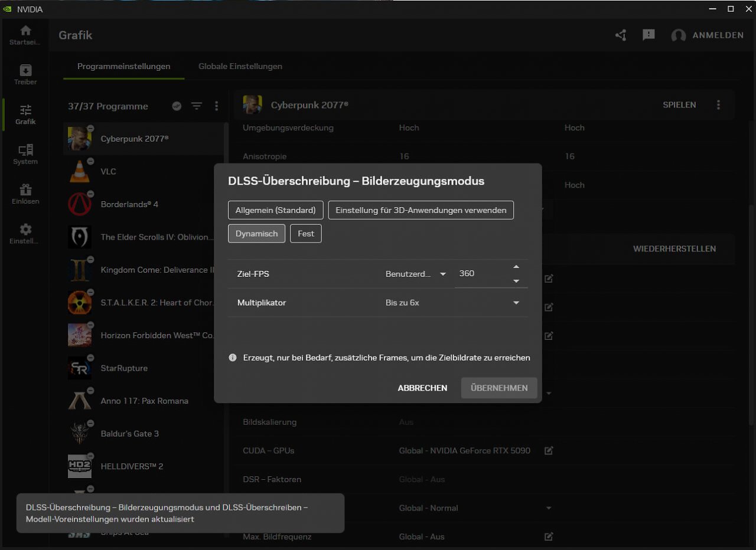Select the Allgemein (Standard) option
756x550 pixels.
[276, 210]
